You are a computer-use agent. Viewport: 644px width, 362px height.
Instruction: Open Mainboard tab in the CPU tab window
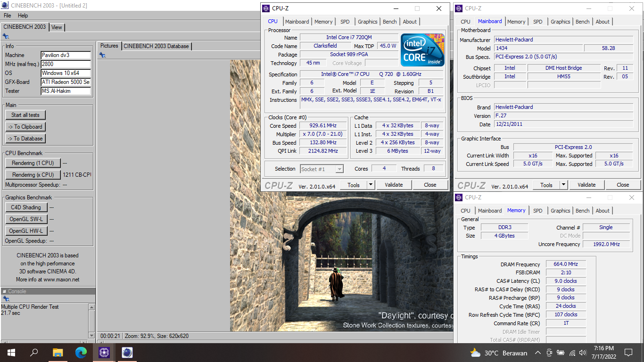297,22
